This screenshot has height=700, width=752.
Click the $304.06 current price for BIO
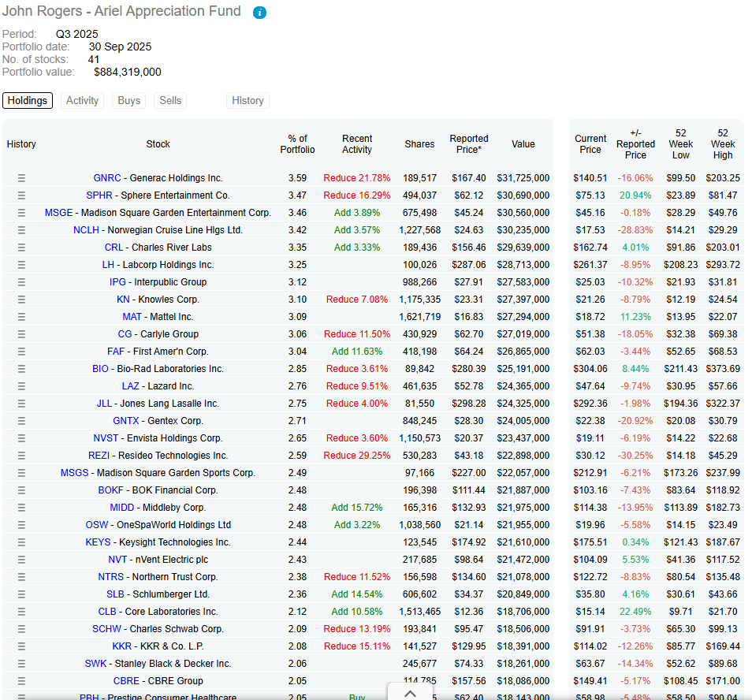click(x=590, y=369)
